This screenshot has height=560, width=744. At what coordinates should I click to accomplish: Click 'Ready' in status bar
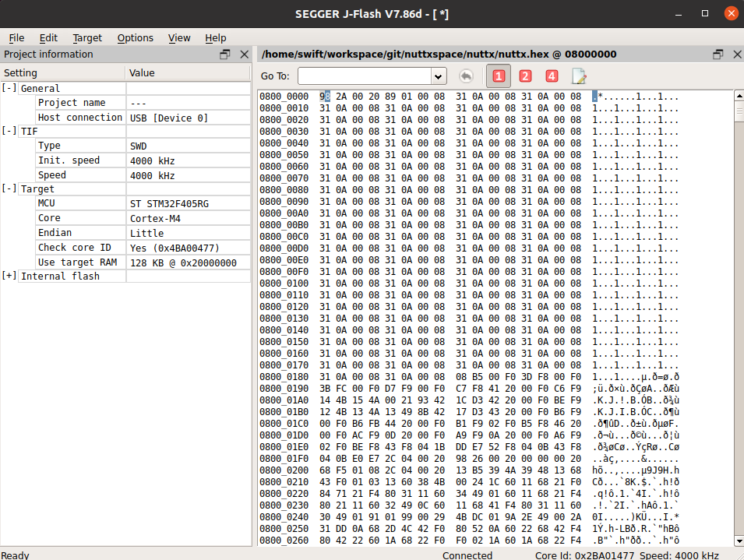15,555
